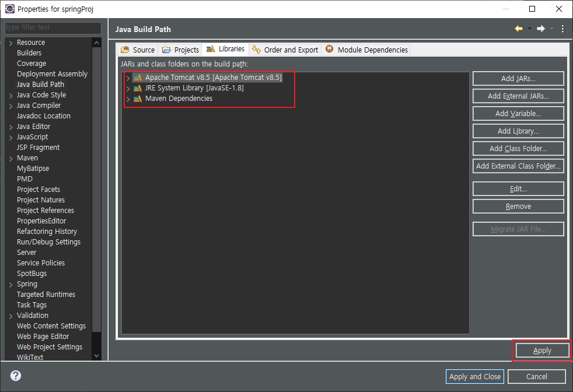Image resolution: width=573 pixels, height=392 pixels.
Task: Open Targeted Runtimes page
Action: pyautogui.click(x=46, y=295)
